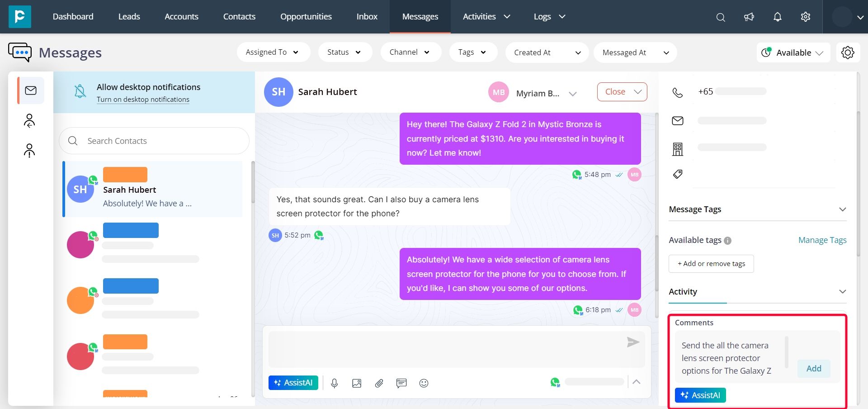Click the message templates icon
Viewport: 868px width, 409px height.
coord(401,383)
